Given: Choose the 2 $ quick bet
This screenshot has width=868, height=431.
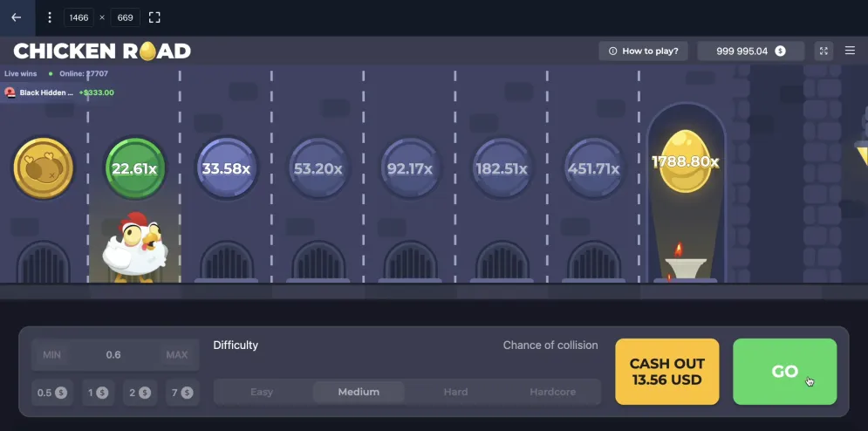Looking at the screenshot, I should [x=140, y=393].
